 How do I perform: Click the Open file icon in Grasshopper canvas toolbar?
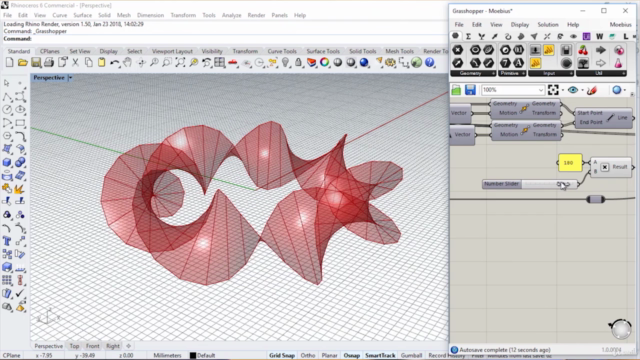tap(456, 90)
